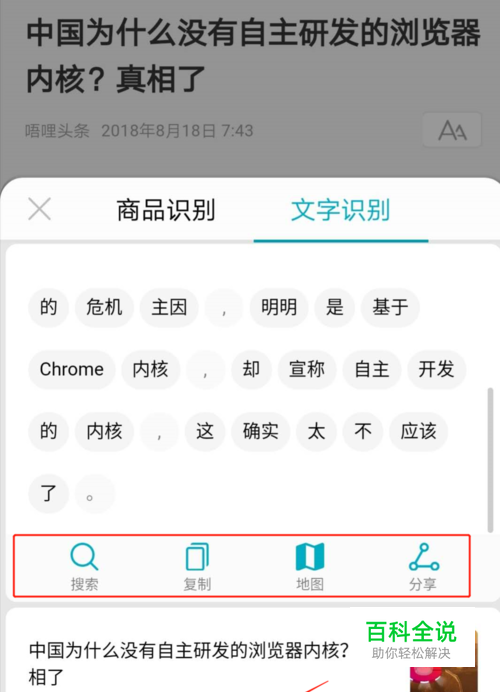Select the 应该 word chip

[418, 431]
